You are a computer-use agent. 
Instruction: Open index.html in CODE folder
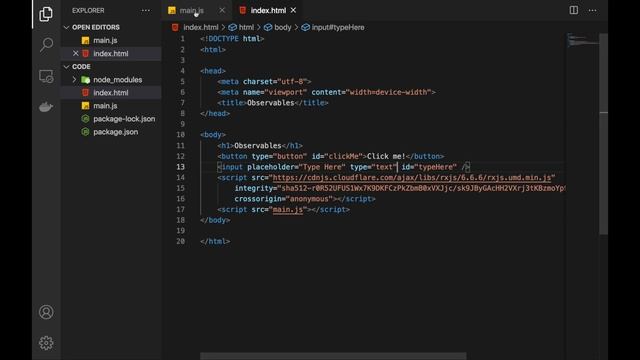click(x=111, y=93)
